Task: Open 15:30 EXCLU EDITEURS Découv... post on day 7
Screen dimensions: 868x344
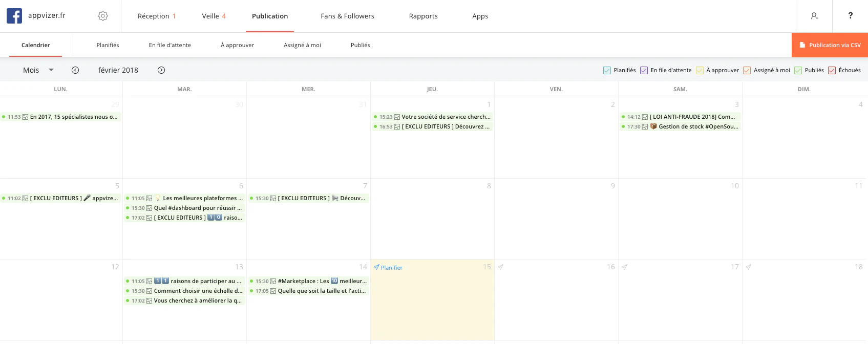Action: (x=309, y=199)
